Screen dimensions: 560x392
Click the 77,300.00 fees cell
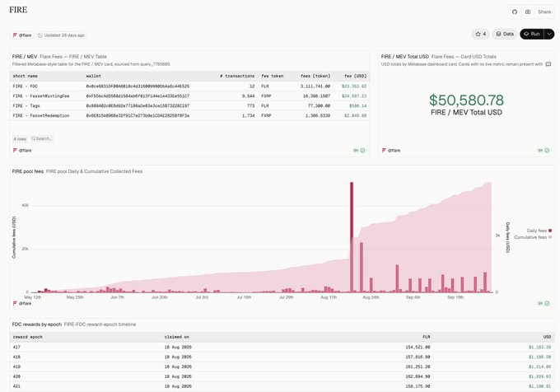pos(319,106)
